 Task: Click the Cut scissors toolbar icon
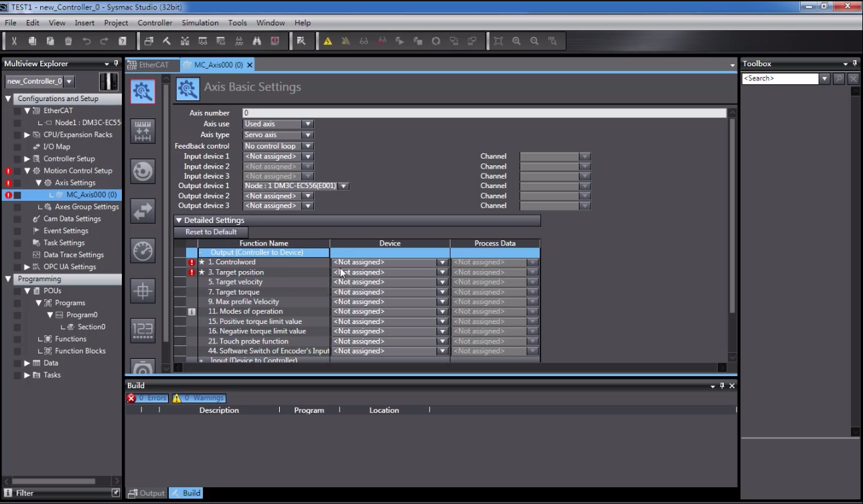point(14,41)
